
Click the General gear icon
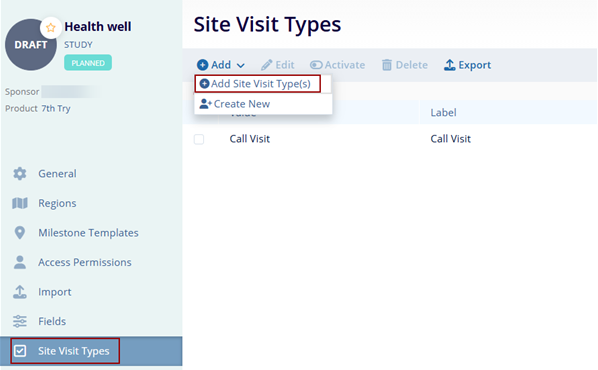tap(20, 174)
